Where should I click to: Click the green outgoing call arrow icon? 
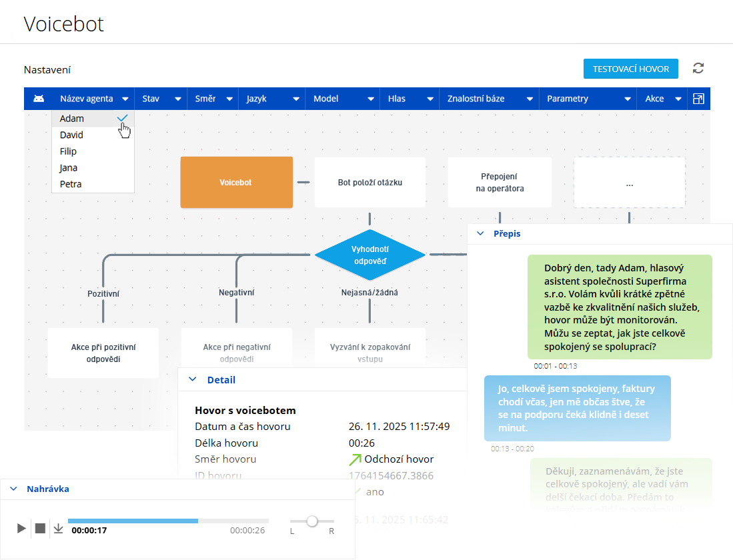pos(355,459)
